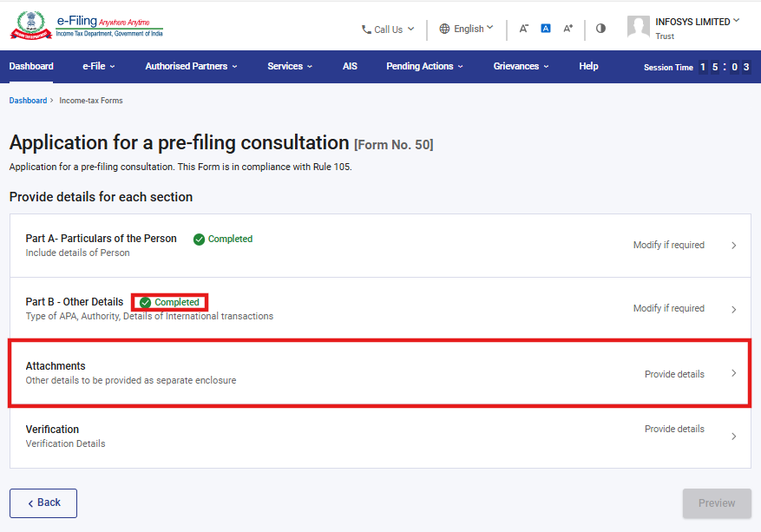Click Verification Details subtitle text
Screen dimensions: 761x532
pyautogui.click(x=66, y=443)
